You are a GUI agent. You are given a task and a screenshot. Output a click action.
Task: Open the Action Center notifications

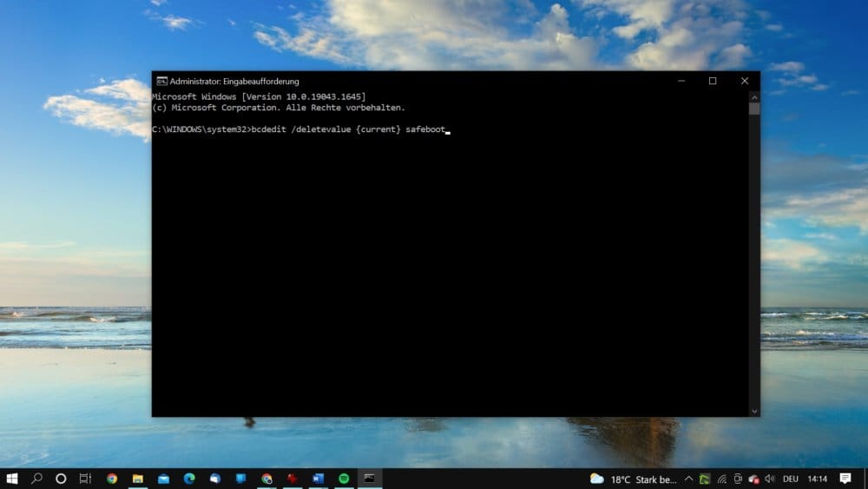pyautogui.click(x=845, y=479)
